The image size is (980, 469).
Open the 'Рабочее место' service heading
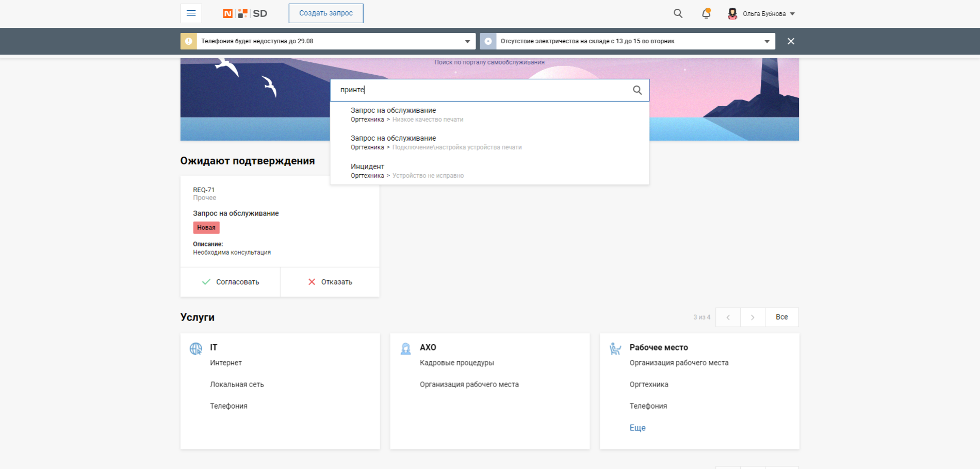coord(659,347)
